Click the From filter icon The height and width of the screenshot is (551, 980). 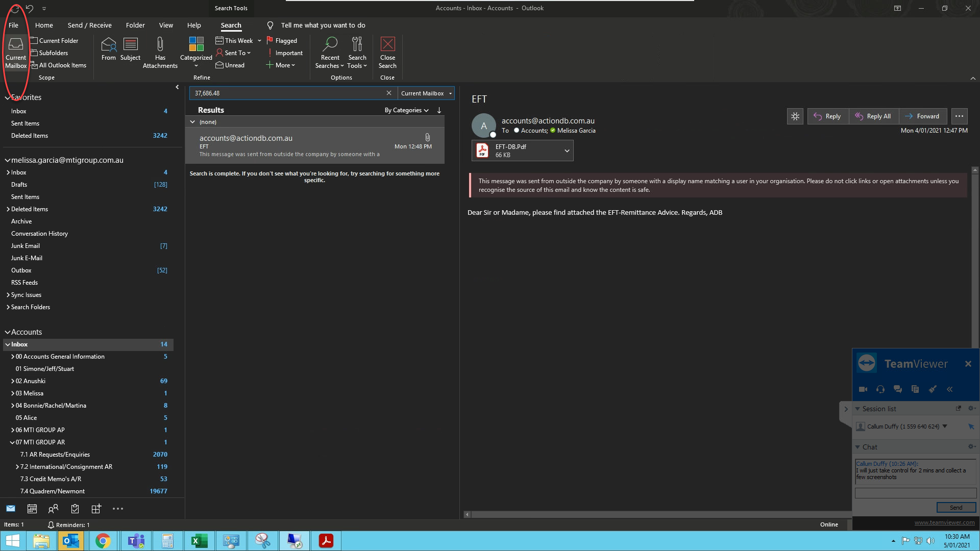click(x=108, y=45)
